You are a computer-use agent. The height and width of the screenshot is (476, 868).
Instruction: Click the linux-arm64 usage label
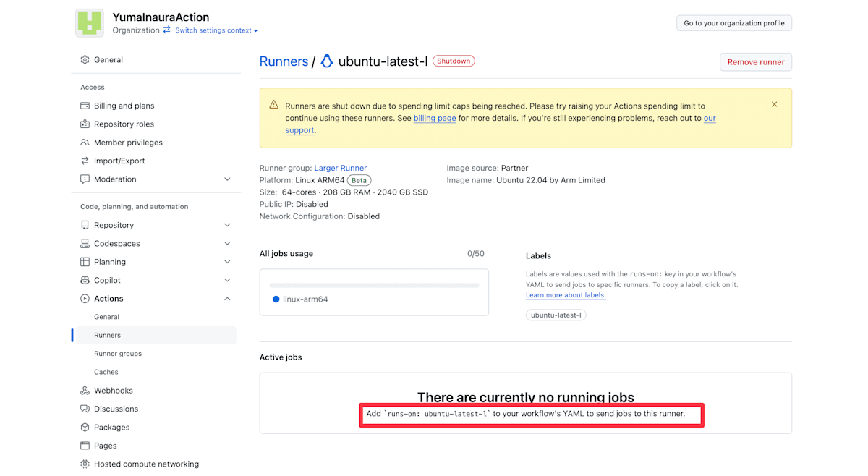coord(305,299)
